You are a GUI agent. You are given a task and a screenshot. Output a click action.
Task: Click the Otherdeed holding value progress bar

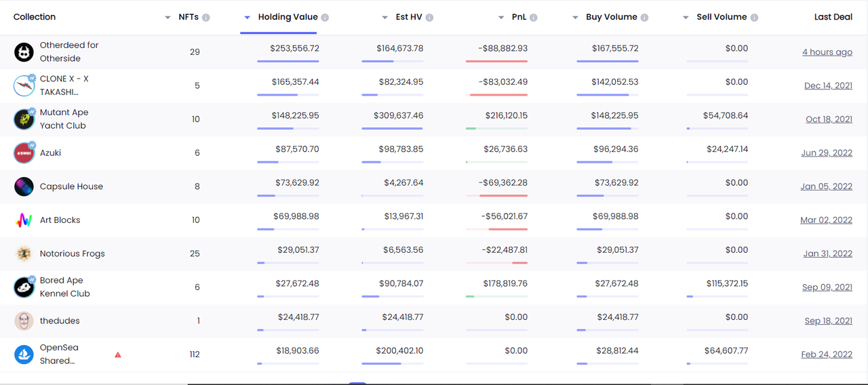(288, 62)
